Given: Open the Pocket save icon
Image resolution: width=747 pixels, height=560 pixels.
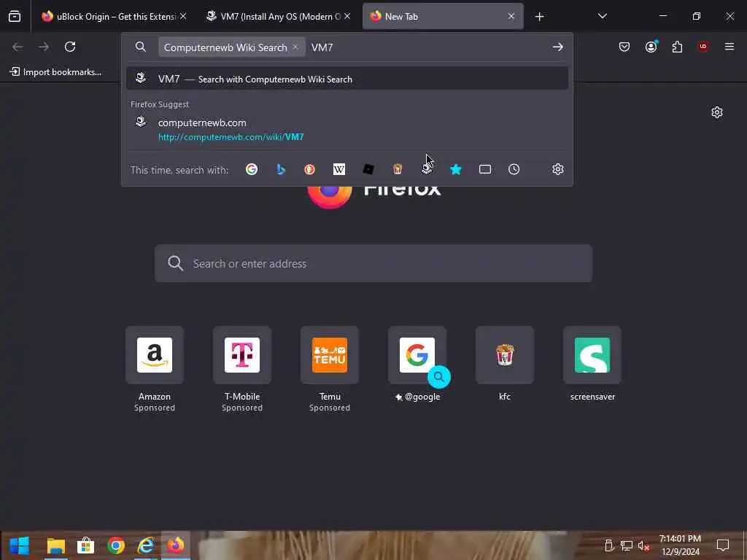Looking at the screenshot, I should tap(624, 47).
